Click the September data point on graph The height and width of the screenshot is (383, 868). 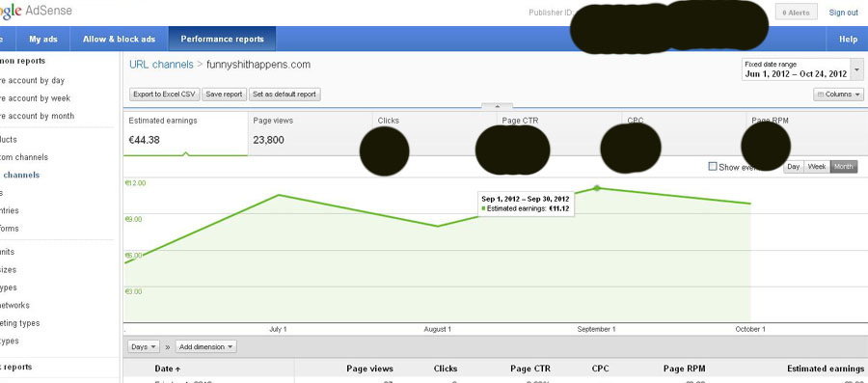[x=597, y=188]
